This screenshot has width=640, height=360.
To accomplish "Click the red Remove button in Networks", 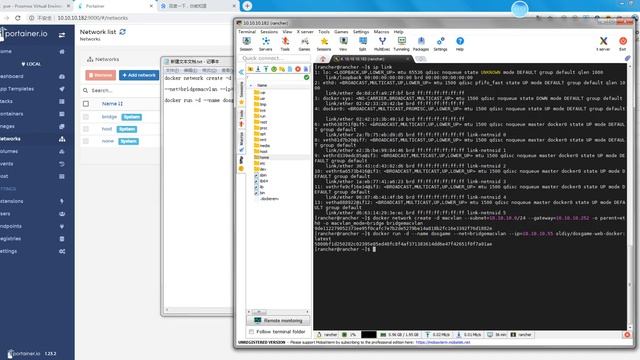I will [100, 75].
